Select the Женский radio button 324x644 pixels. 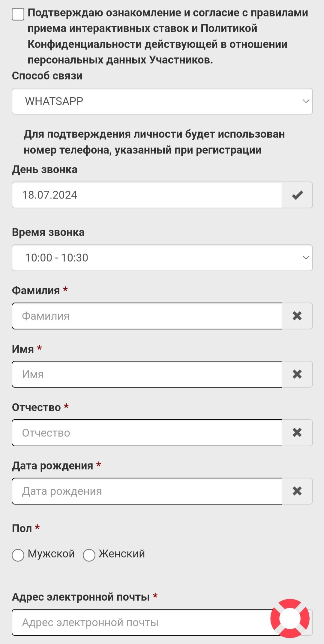click(89, 555)
